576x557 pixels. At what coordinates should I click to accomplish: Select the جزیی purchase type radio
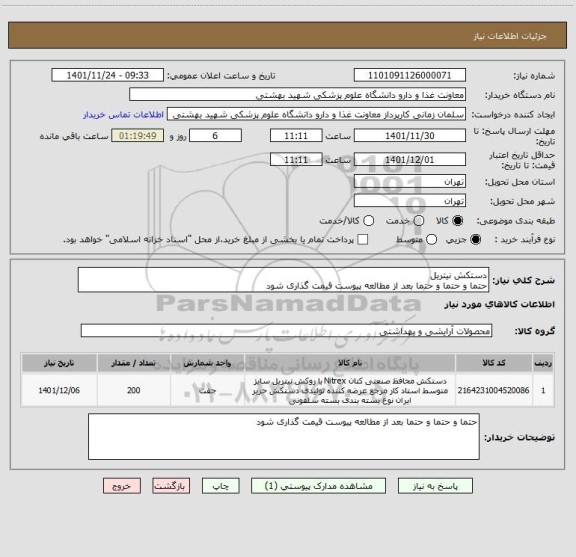(x=476, y=240)
